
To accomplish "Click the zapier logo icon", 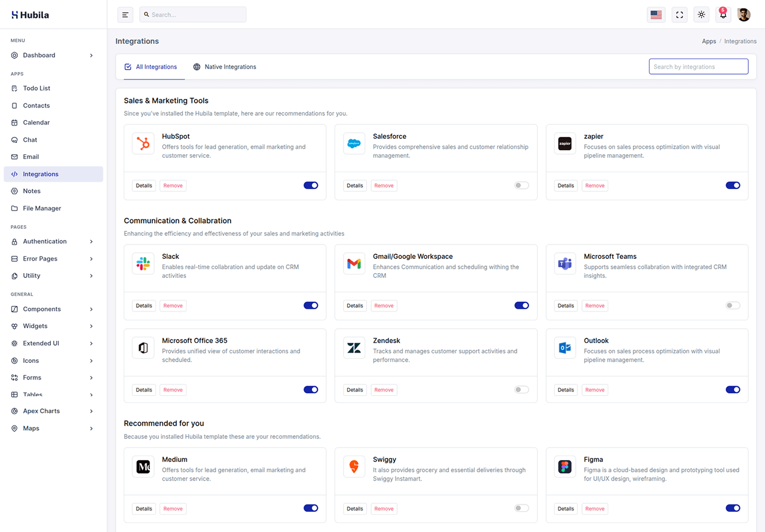I will click(x=565, y=143).
